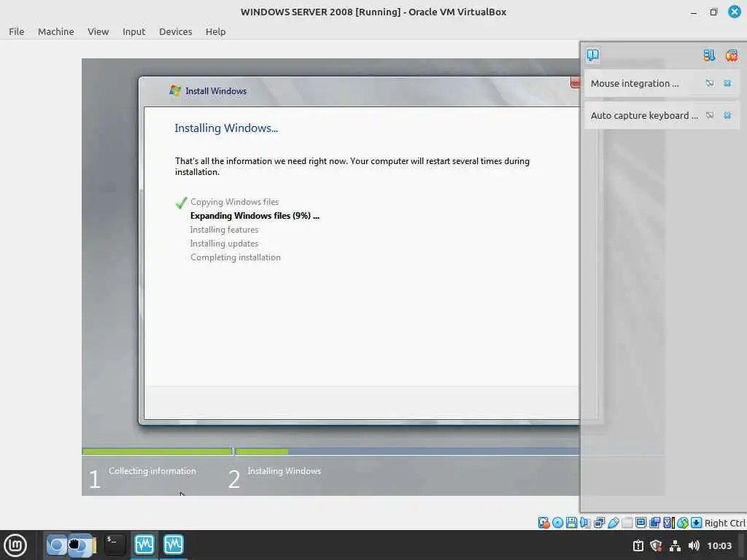Click the Installing Windows progress bar
The height and width of the screenshot is (560, 747).
click(407, 451)
